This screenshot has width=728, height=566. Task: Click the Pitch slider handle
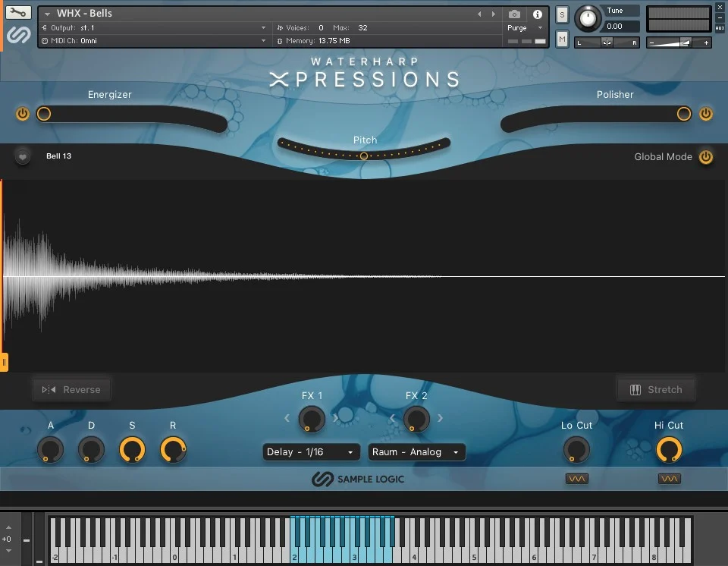click(364, 156)
